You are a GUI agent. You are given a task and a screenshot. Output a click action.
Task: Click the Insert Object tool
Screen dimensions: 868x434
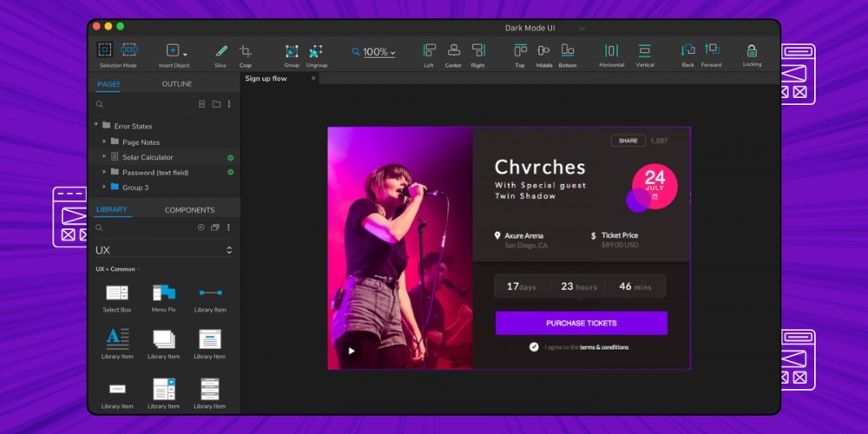pos(173,50)
